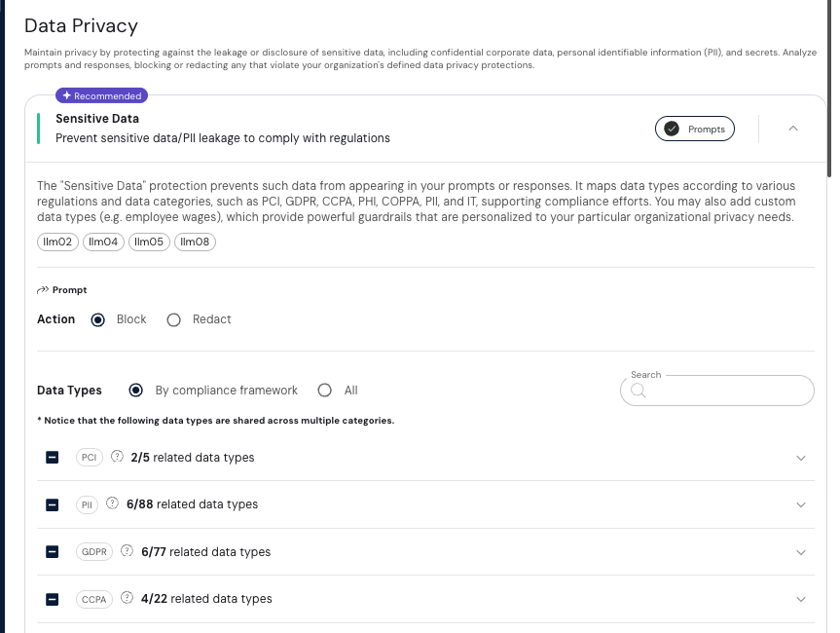The image size is (840, 633).
Task: Click the GDPR help question mark icon
Action: tap(128, 551)
